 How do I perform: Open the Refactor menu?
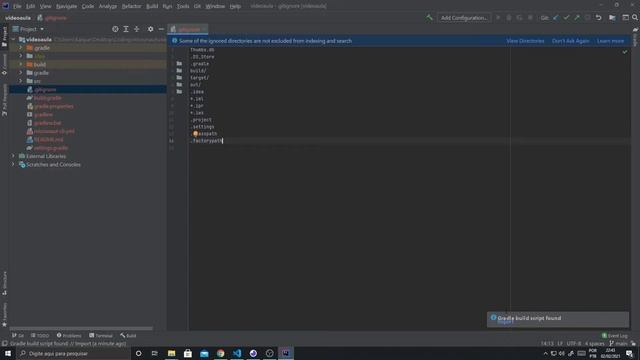point(131,6)
